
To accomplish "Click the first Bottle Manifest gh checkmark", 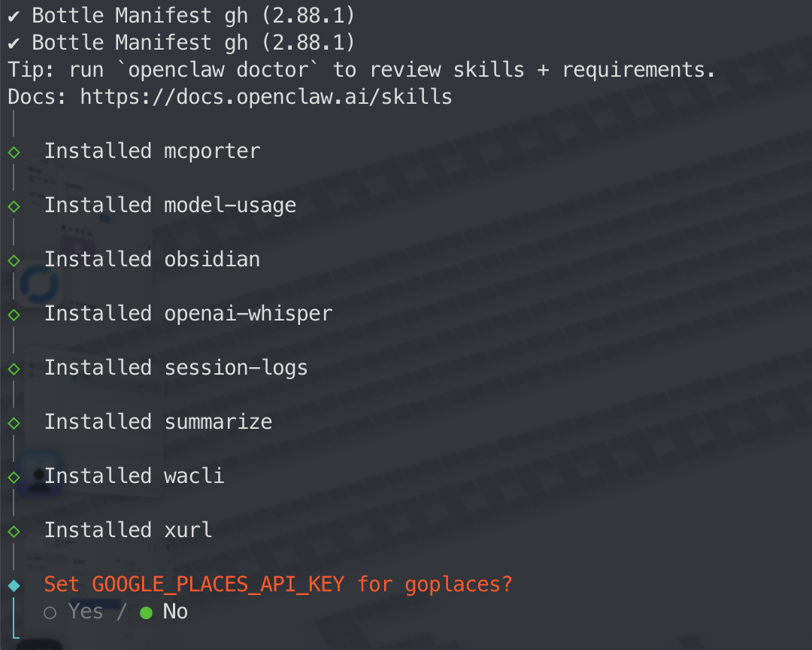I will 14,15.
